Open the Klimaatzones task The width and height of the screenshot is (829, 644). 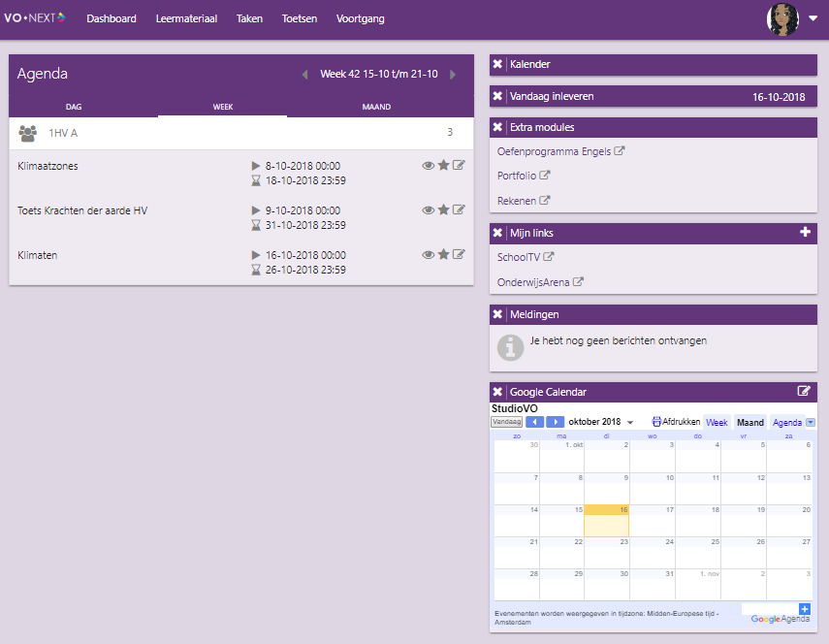tap(48, 166)
